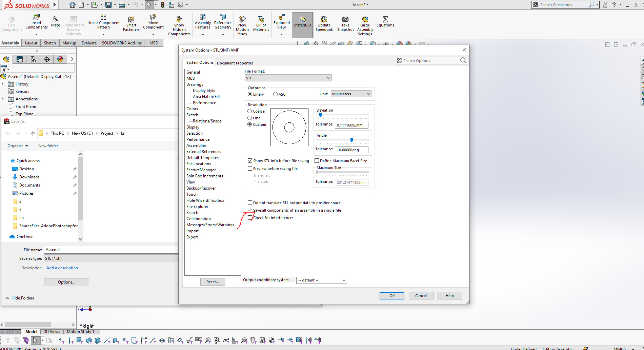Switch to Document Properties tab
The height and width of the screenshot is (350, 644).
coord(235,63)
